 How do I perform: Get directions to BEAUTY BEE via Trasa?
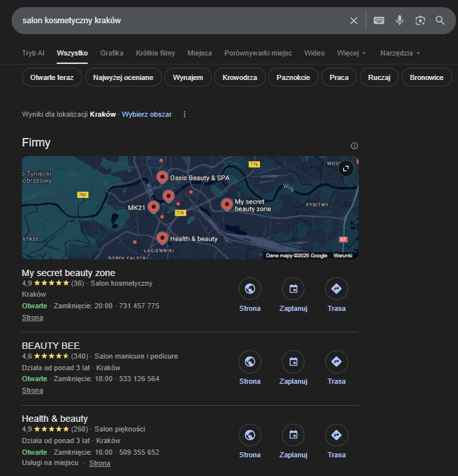coord(336,362)
